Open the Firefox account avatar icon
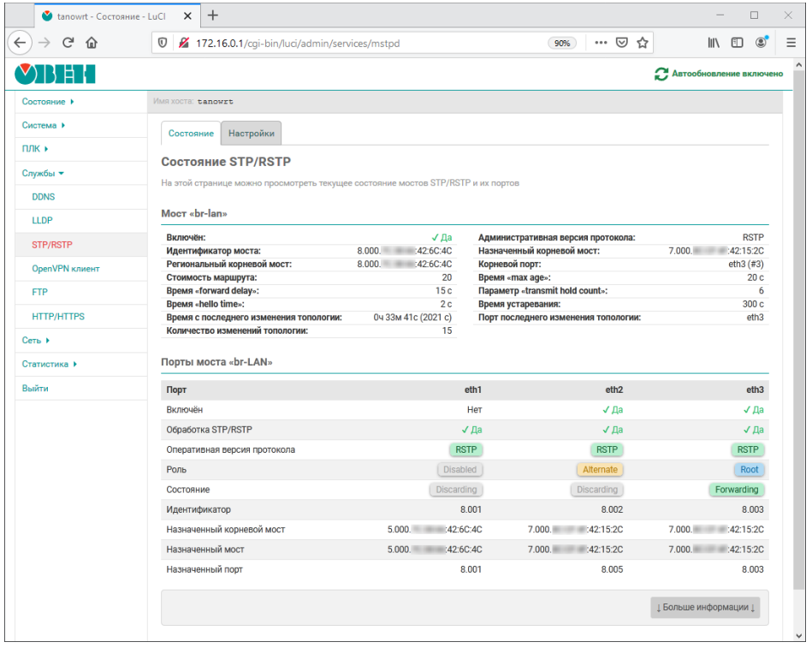Image resolution: width=812 pixels, height=648 pixels. click(761, 43)
